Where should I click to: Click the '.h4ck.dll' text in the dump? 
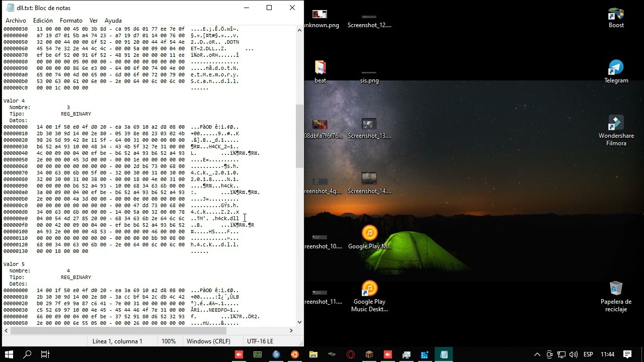pyautogui.click(x=225, y=218)
